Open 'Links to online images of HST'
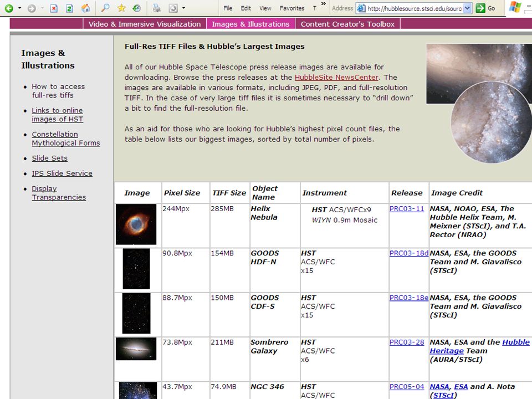 click(57, 115)
